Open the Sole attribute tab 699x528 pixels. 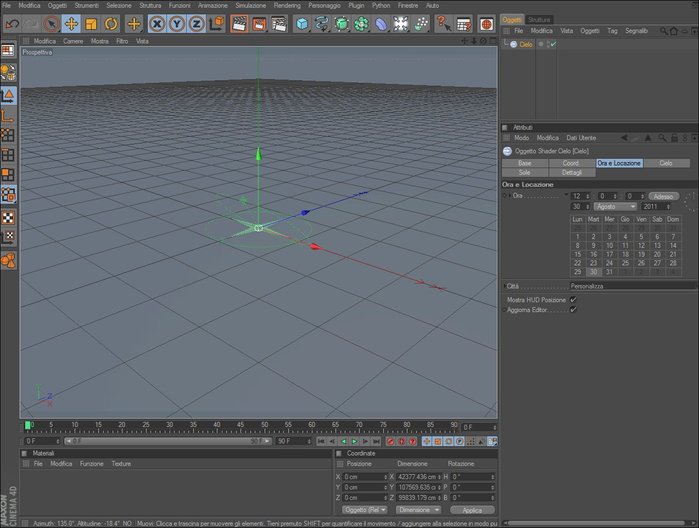point(525,173)
